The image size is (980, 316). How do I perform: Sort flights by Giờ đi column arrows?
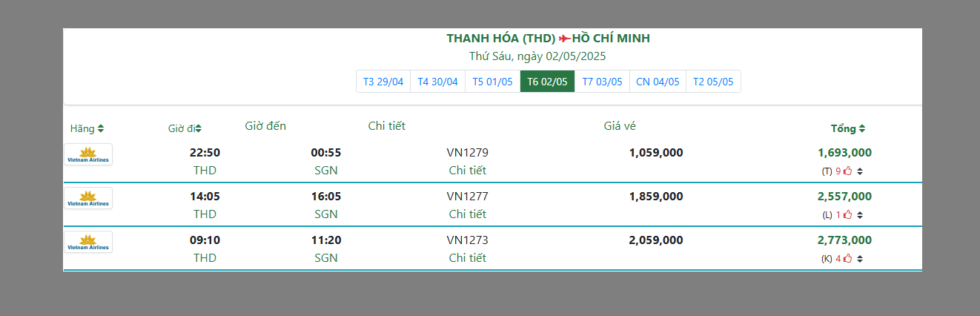click(x=199, y=128)
